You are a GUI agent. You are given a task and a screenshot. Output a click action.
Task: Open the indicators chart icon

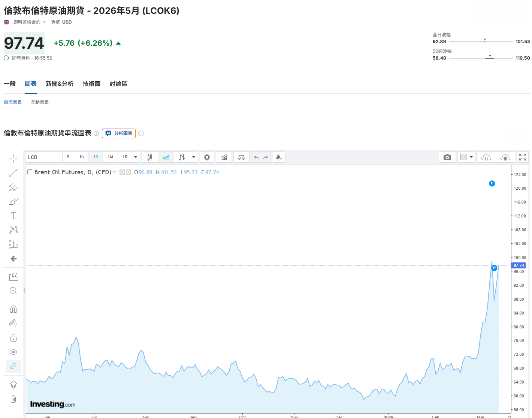(224, 157)
